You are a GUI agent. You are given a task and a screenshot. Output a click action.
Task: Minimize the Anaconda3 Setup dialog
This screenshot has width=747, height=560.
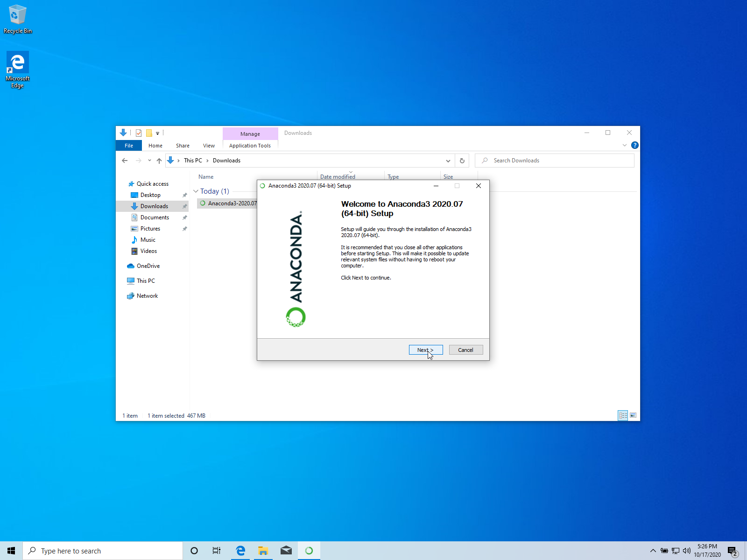pyautogui.click(x=436, y=186)
